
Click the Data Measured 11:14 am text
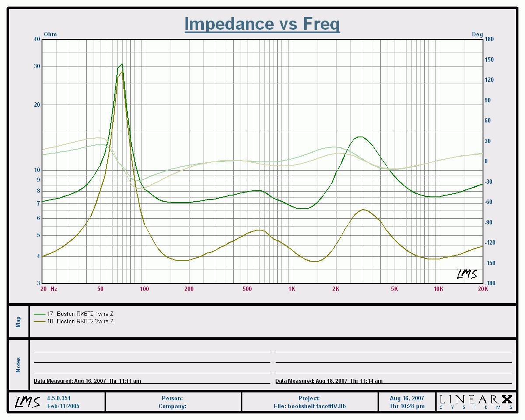pyautogui.click(x=329, y=381)
